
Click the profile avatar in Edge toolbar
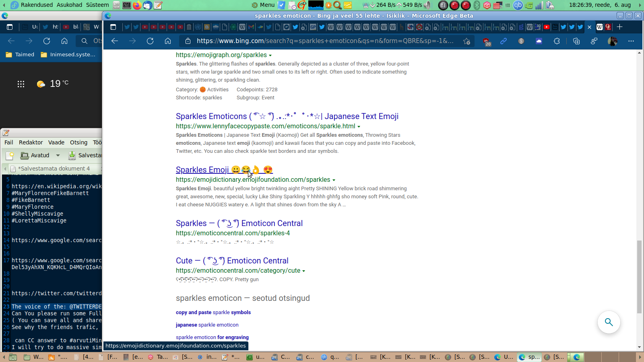pyautogui.click(x=612, y=41)
